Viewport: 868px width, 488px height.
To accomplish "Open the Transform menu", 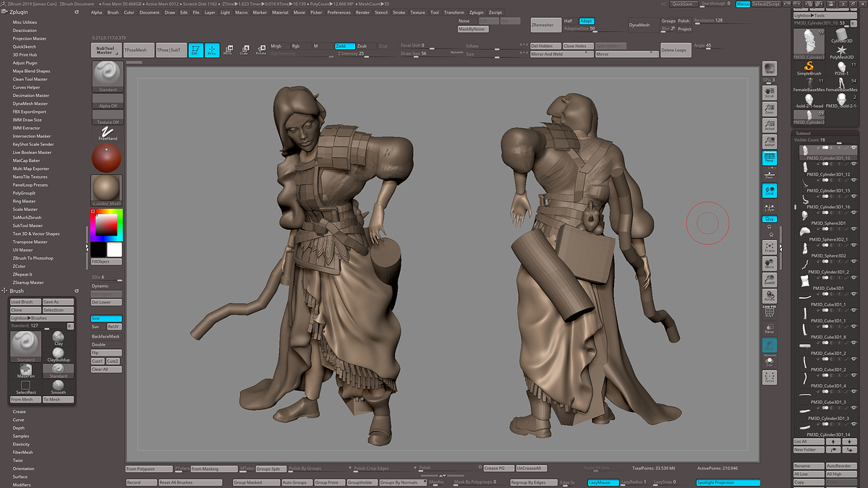I will 454,12.
